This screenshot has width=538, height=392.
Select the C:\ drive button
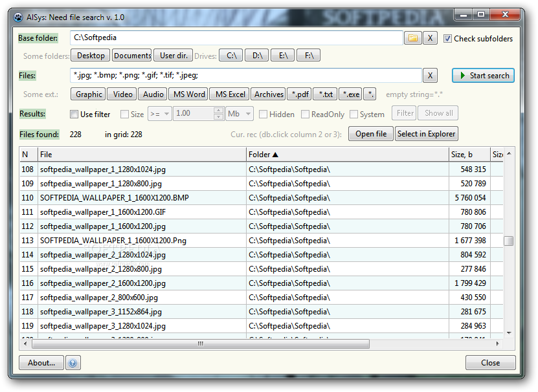pyautogui.click(x=231, y=55)
